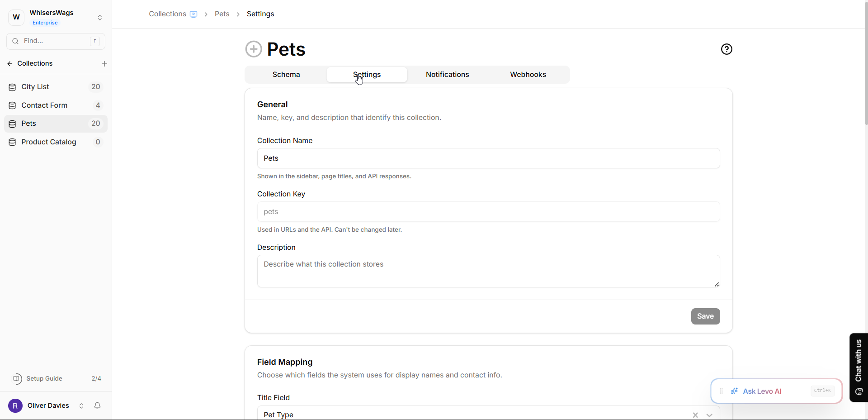The width and height of the screenshot is (868, 420).
Task: Open notifications bell icon
Action: pyautogui.click(x=97, y=406)
